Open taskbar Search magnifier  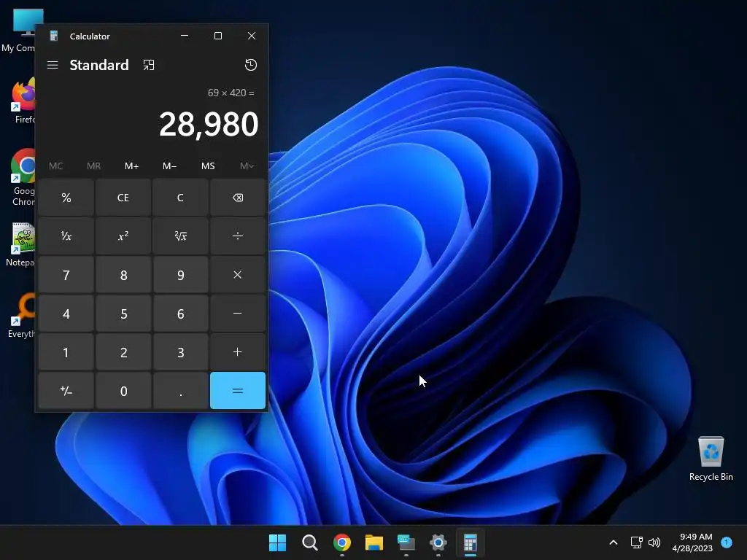tap(309, 542)
